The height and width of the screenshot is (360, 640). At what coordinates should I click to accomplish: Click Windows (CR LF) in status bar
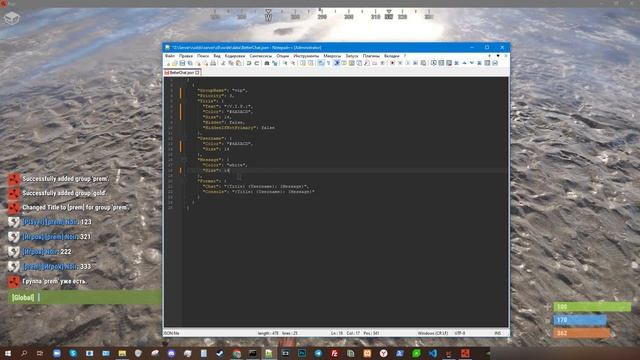tap(432, 333)
